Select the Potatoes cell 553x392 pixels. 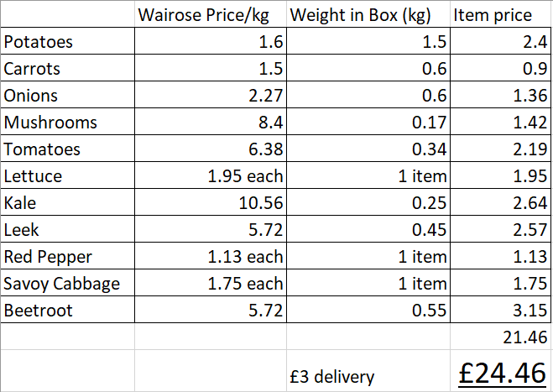point(67,42)
